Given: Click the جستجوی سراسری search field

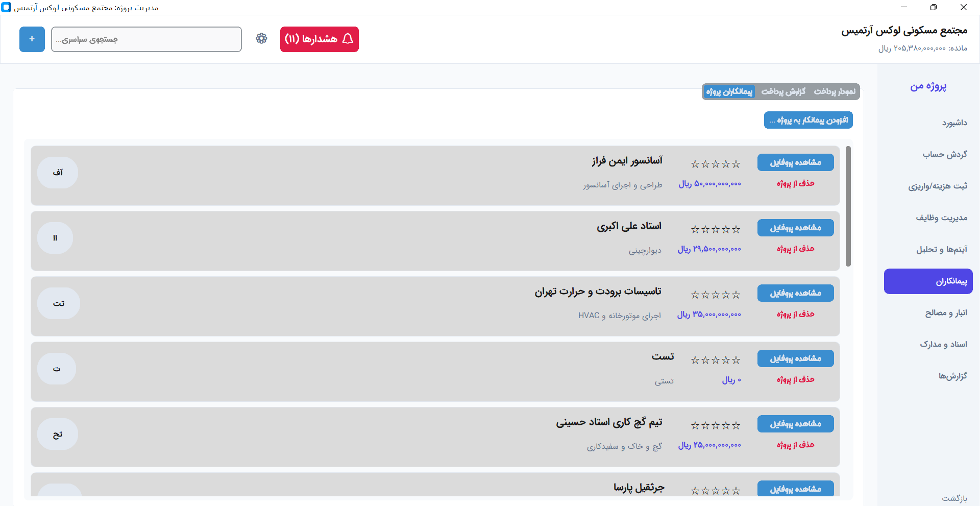Looking at the screenshot, I should (x=146, y=39).
